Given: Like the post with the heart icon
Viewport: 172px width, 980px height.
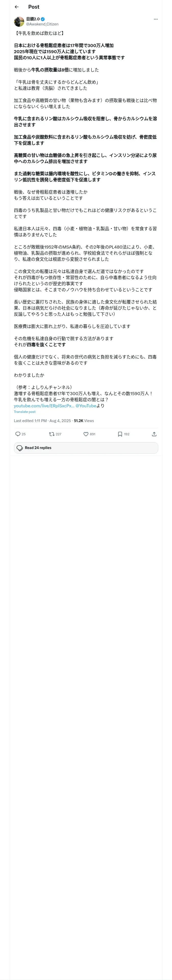Looking at the screenshot, I should coord(86,434).
